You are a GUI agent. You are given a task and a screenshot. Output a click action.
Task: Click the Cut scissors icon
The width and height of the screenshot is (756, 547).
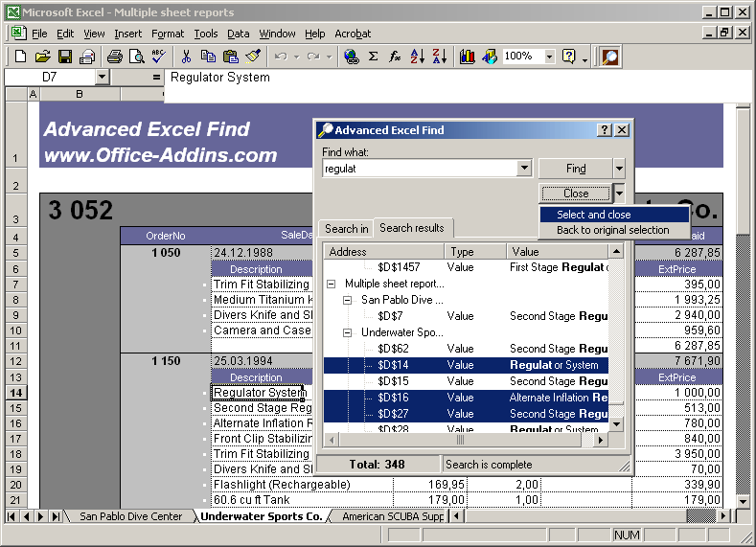coord(186,57)
